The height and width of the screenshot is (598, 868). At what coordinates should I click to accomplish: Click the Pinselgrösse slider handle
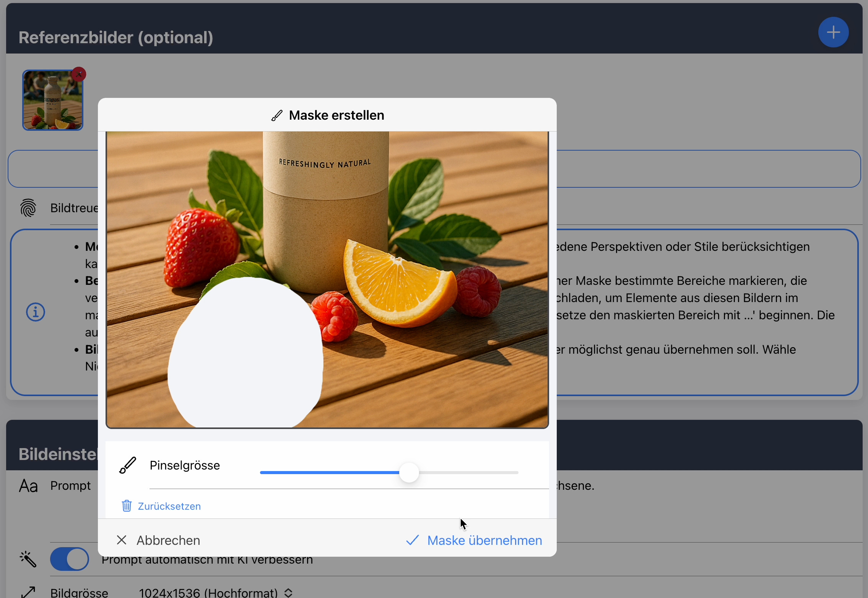click(409, 473)
